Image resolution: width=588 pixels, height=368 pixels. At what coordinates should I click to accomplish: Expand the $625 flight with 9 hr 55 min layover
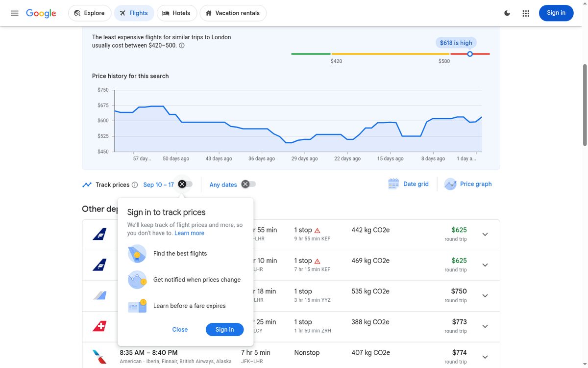point(485,235)
